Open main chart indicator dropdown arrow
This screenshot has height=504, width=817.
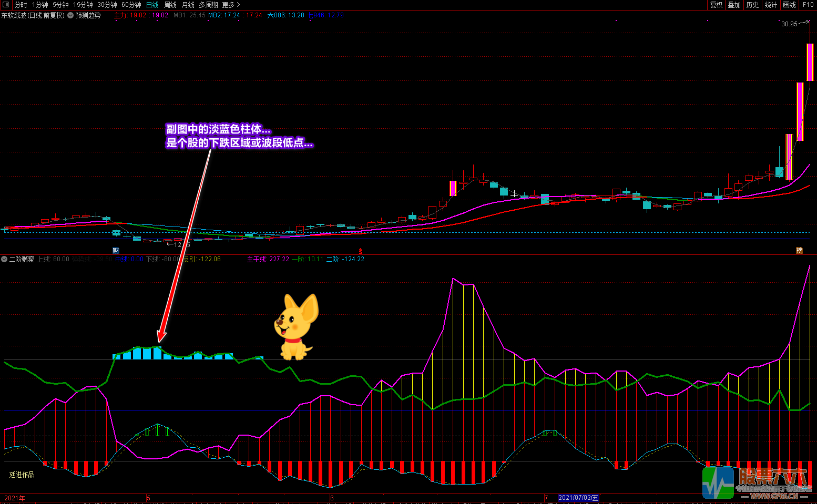[x=70, y=16]
